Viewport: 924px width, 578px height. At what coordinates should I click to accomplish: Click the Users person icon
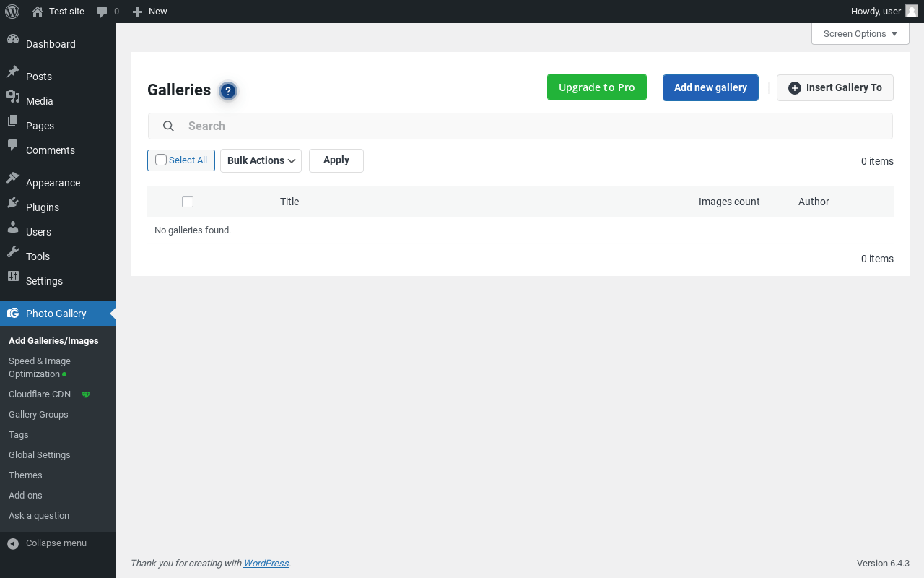(x=13, y=228)
